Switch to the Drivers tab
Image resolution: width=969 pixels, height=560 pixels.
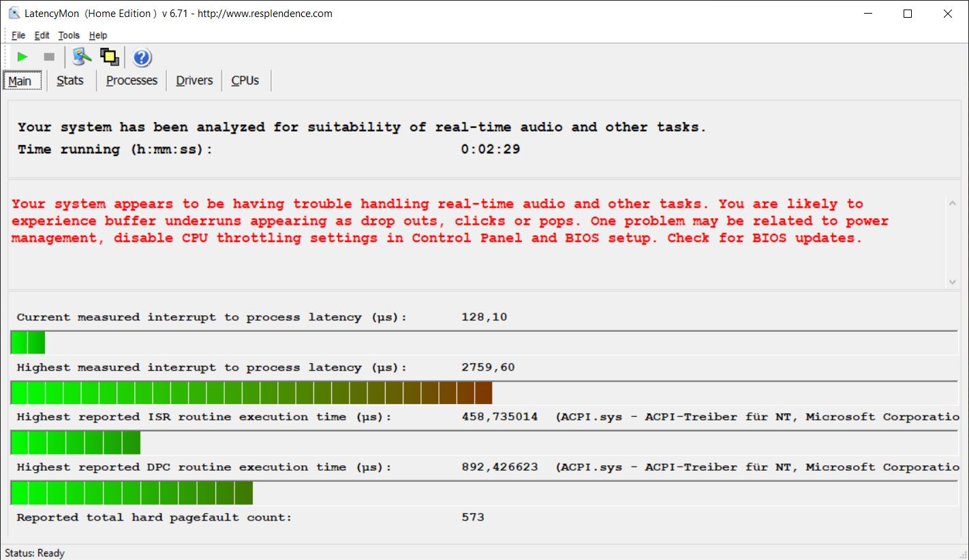[194, 80]
